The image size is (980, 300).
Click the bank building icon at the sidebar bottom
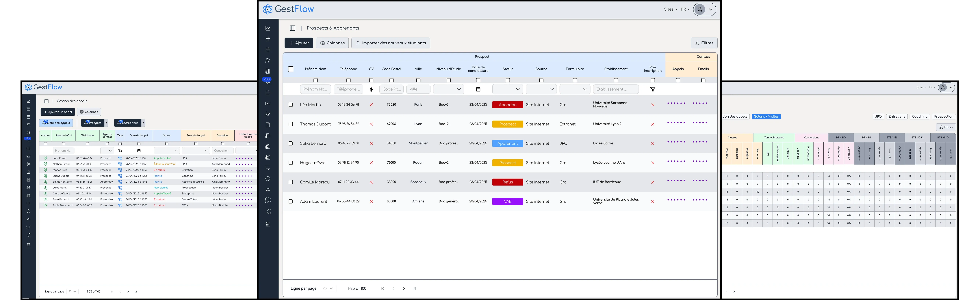point(268,224)
